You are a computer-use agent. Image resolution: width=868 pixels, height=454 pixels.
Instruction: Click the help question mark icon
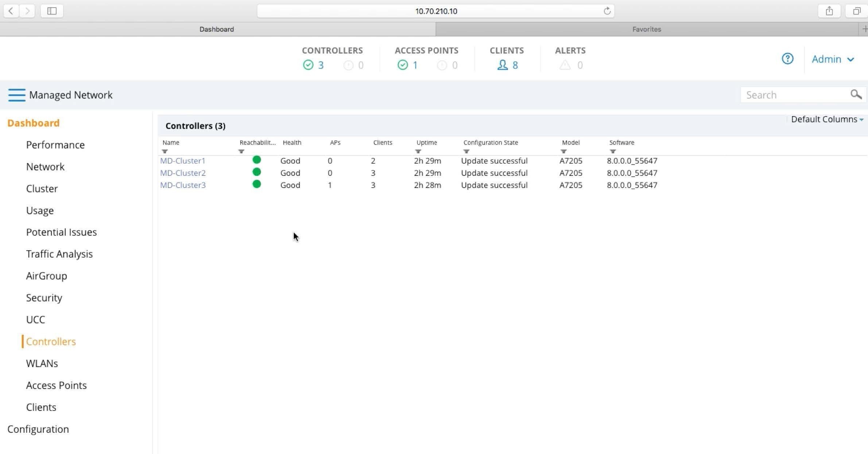coord(787,58)
